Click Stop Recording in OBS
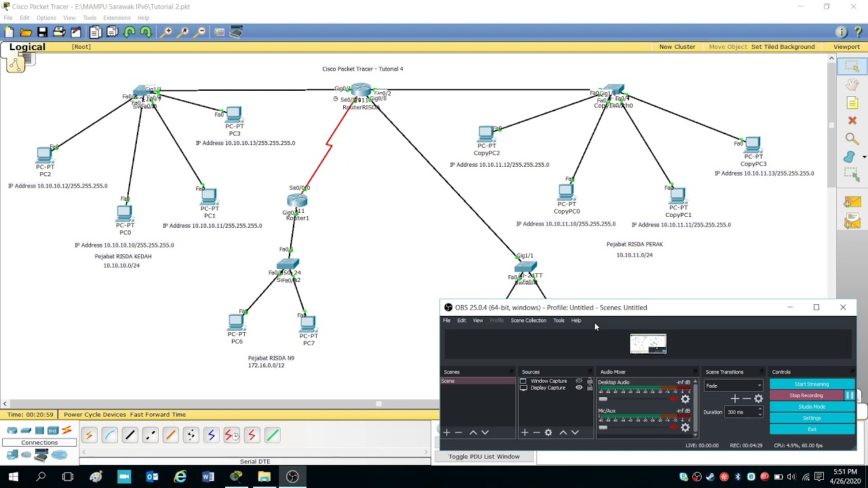 [806, 395]
